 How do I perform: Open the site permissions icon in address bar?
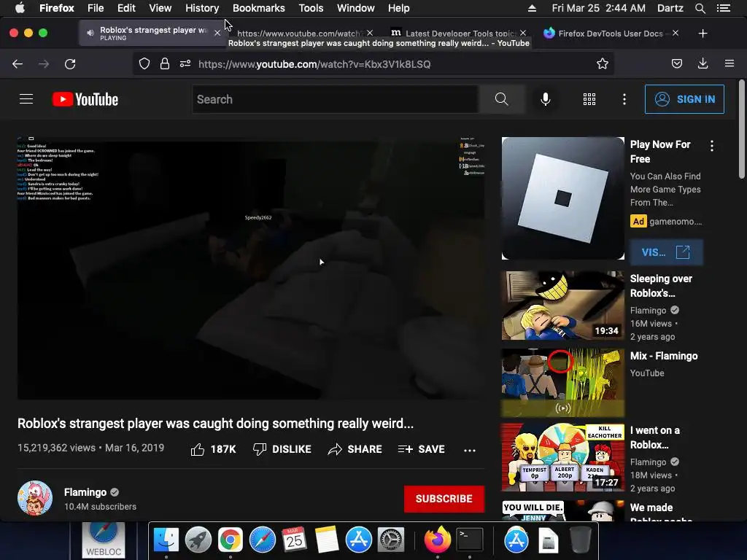coord(185,64)
